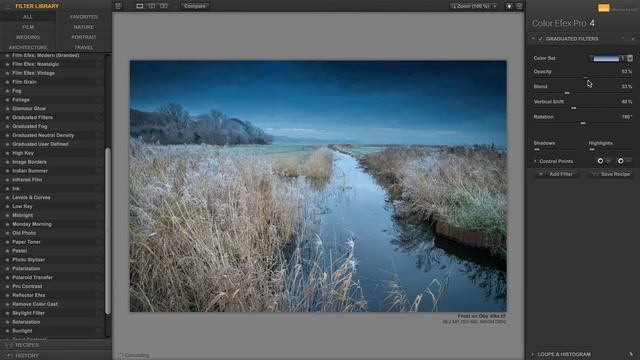Viewport: 640px width, 360px height.
Task: Open the Color Set dropdown arrow
Action: click(630, 58)
